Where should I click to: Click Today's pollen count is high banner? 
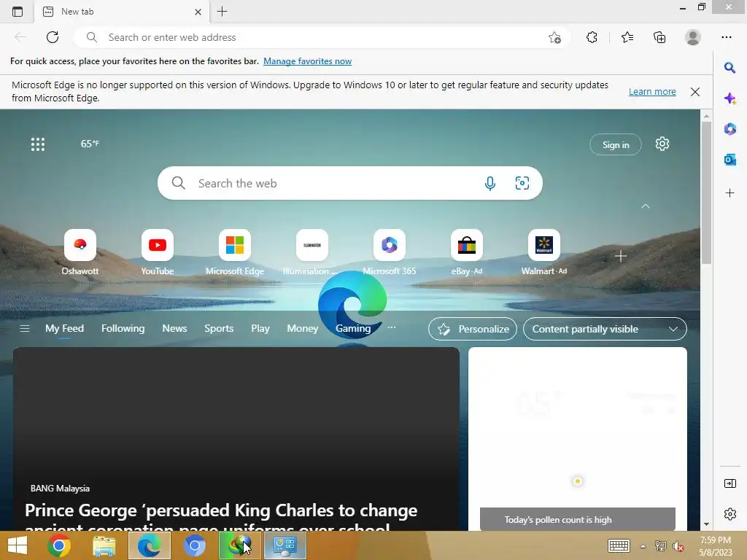(x=578, y=519)
